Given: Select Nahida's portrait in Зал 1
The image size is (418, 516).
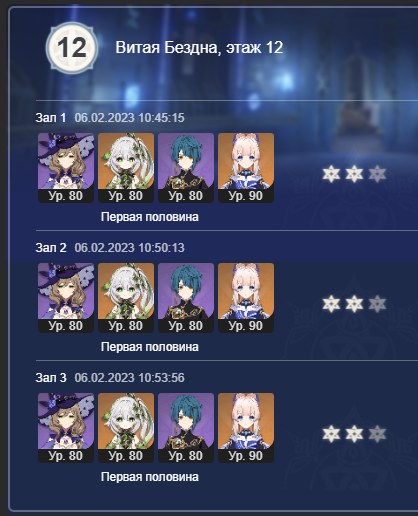Looking at the screenshot, I should (x=126, y=168).
